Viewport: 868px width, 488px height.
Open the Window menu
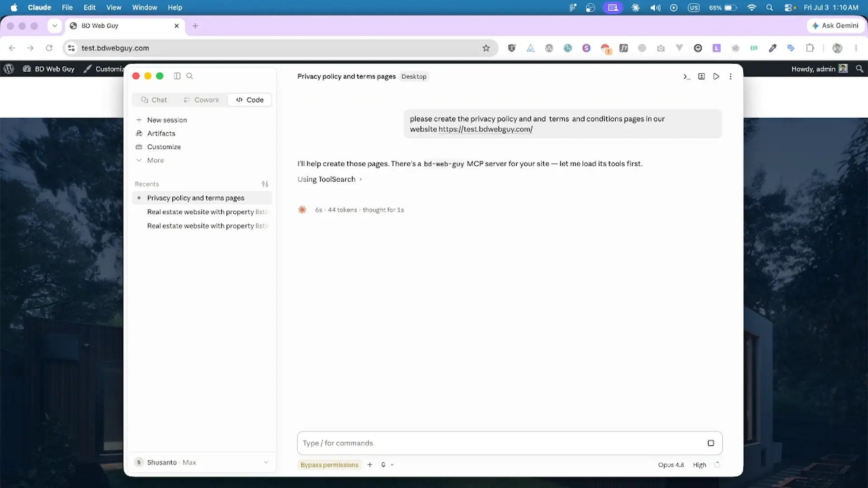coord(145,8)
